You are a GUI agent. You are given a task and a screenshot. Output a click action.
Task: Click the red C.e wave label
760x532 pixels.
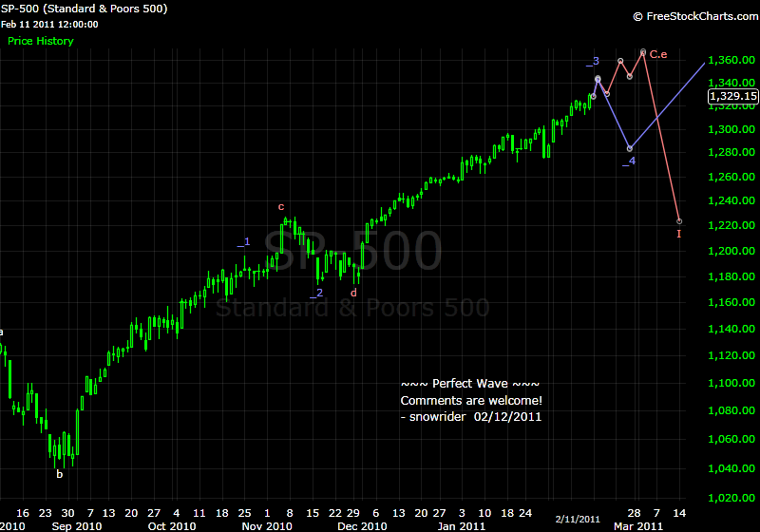(658, 55)
